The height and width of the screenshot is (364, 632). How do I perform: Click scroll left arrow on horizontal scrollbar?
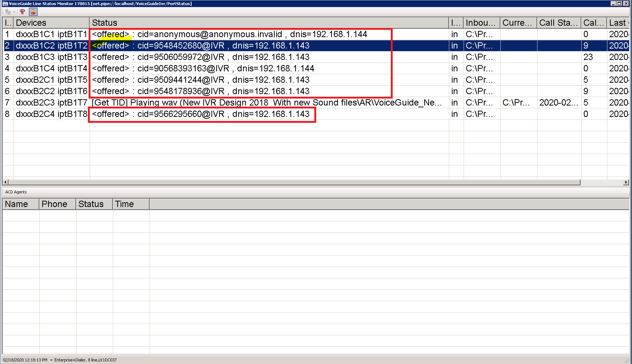point(5,182)
